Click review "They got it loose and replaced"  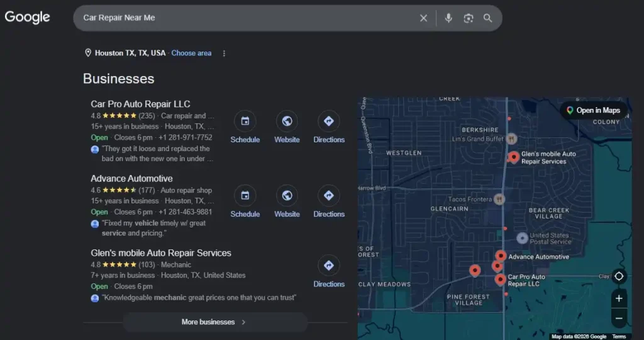click(158, 154)
